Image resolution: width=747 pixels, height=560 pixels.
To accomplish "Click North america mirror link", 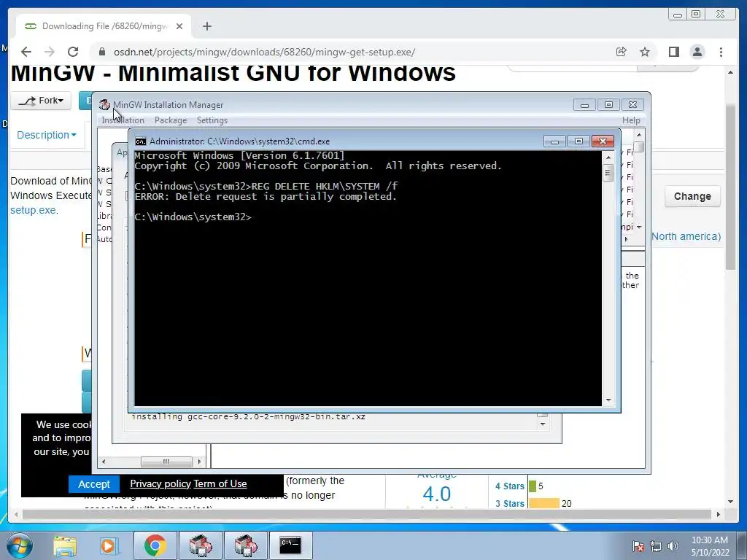I will (686, 237).
